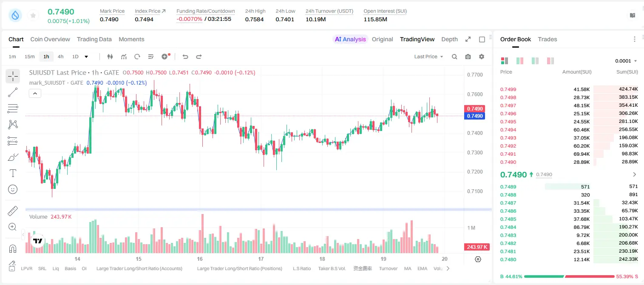The width and height of the screenshot is (644, 285).
Task: Open the emoji sticker tool
Action: coord(13,189)
